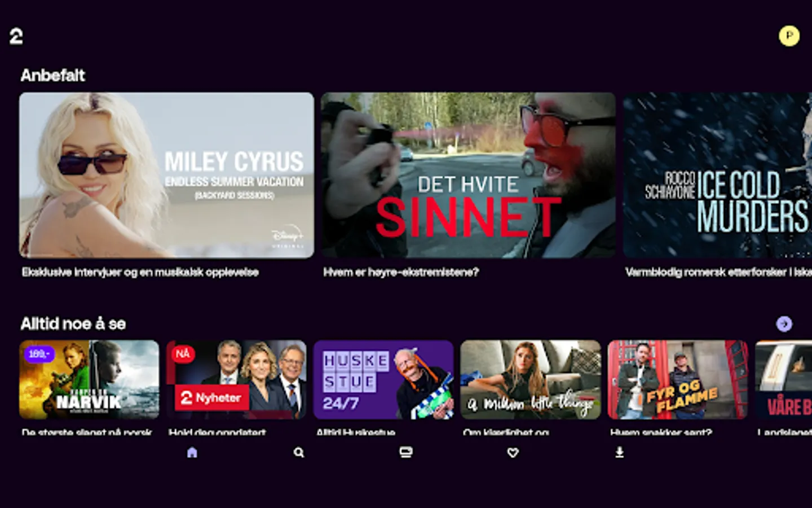Click the 189,- price badge on Narvik
This screenshot has width=812, height=508.
pos(39,354)
